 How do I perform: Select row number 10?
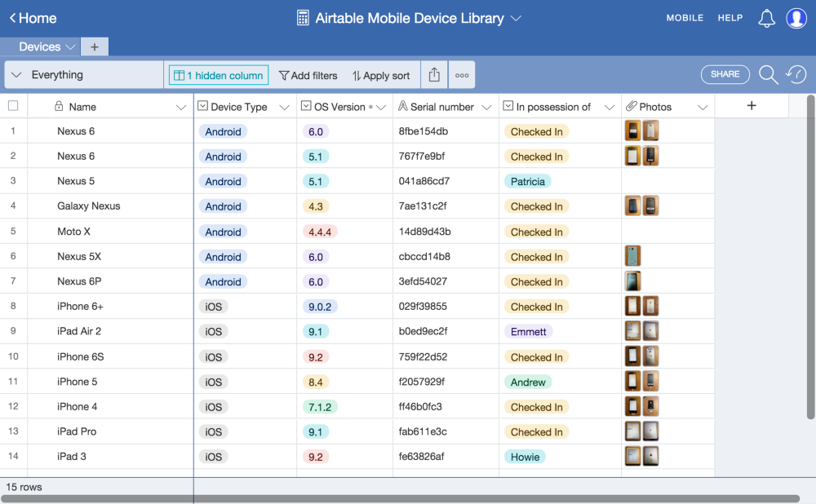coord(13,356)
